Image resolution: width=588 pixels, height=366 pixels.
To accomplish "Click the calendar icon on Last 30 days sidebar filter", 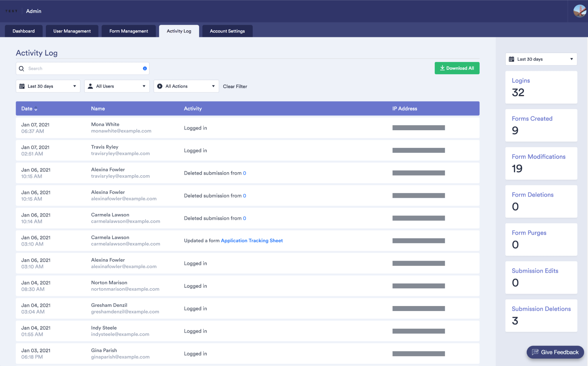I will pos(512,59).
